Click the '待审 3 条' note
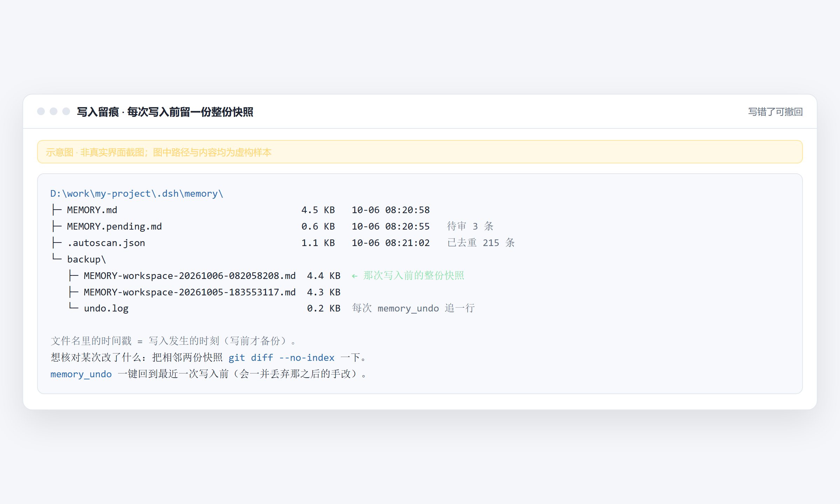 click(x=470, y=226)
